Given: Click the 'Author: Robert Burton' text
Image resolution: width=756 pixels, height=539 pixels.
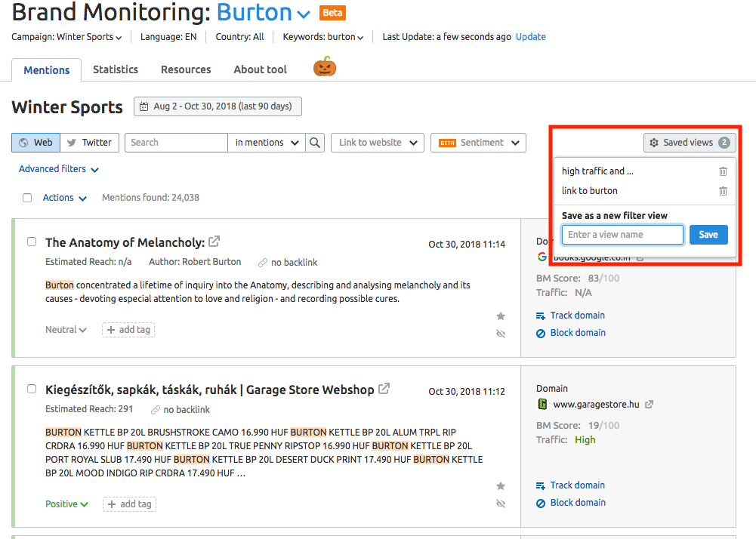Looking at the screenshot, I should point(195,262).
